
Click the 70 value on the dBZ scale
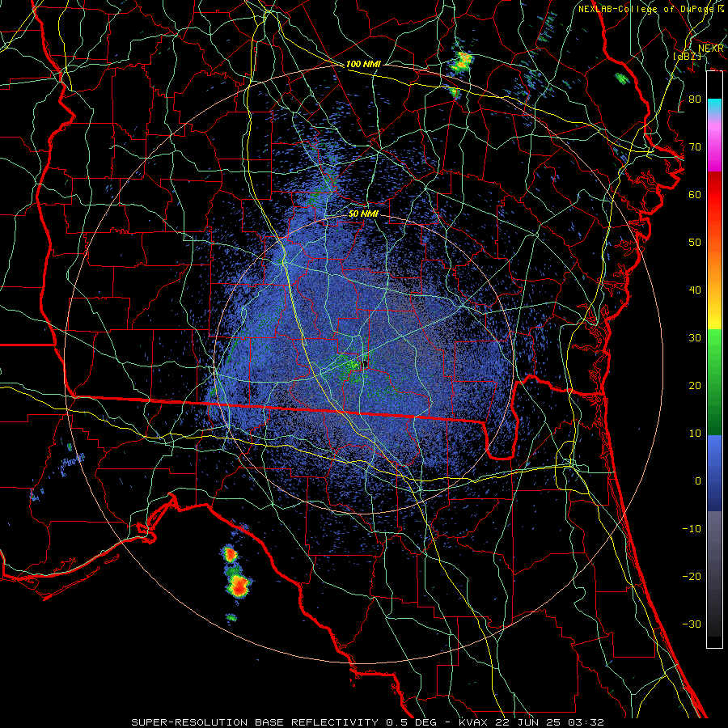coord(695,147)
